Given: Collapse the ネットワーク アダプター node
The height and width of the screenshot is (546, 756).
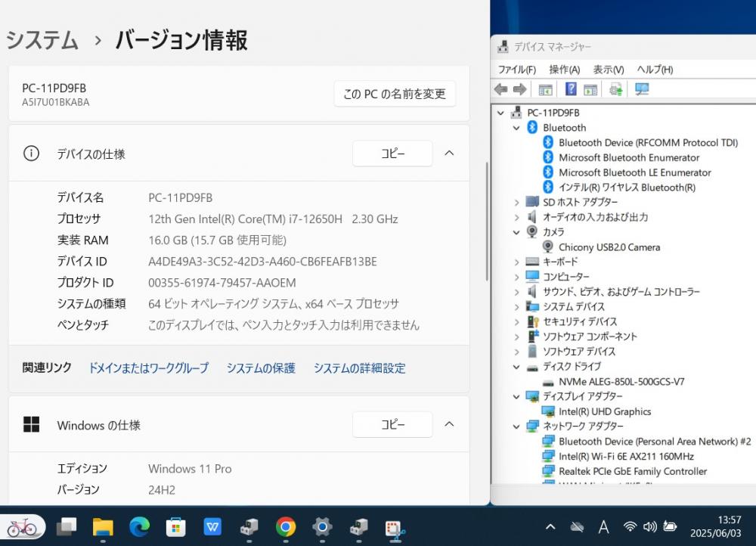Looking at the screenshot, I should tap(516, 427).
